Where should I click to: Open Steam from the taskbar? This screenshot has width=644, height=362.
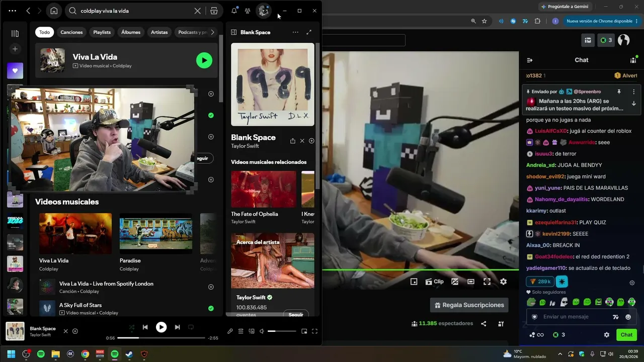coord(129,354)
